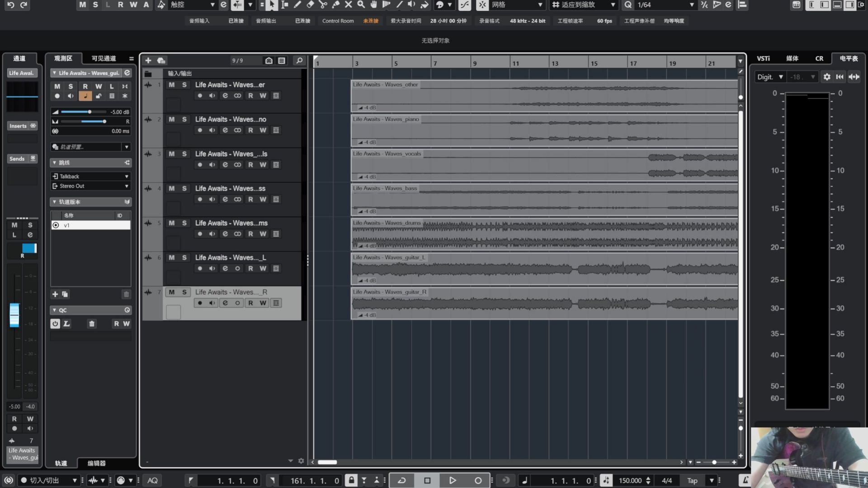Image resolution: width=868 pixels, height=488 pixels.
Task: Open the Sends section in channel strip
Action: tap(22, 159)
